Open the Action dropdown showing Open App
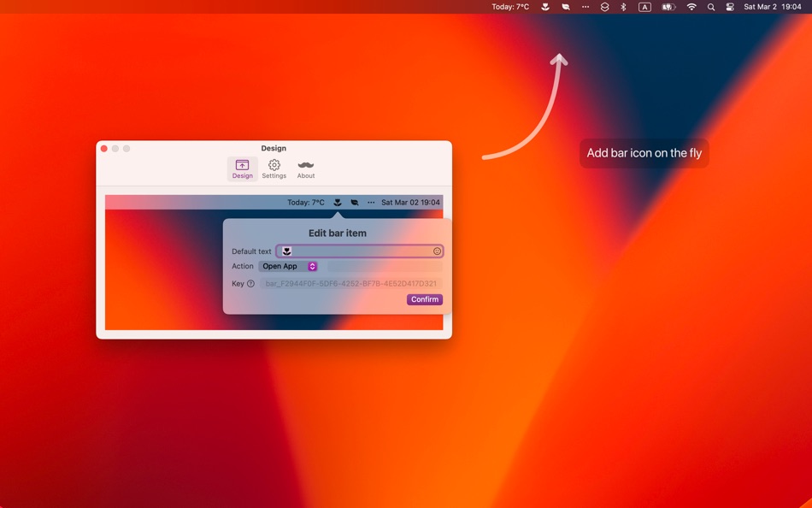 289,266
